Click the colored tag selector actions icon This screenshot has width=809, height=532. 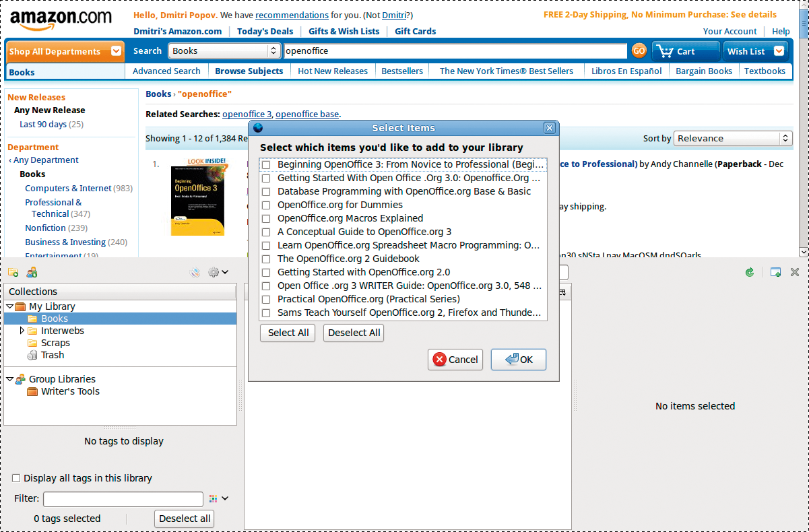213,498
